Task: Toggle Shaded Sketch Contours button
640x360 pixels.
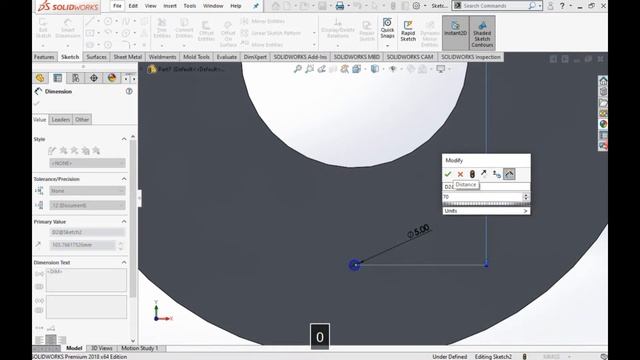Action: [482, 33]
